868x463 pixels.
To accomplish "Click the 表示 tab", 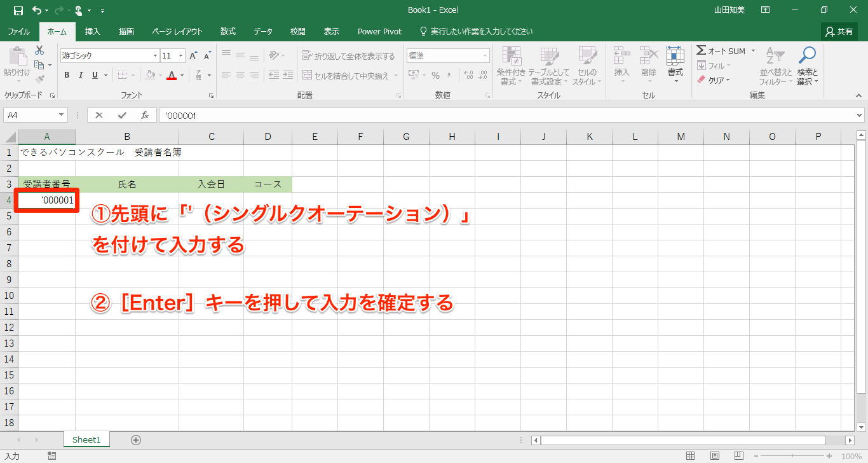I will tap(331, 31).
